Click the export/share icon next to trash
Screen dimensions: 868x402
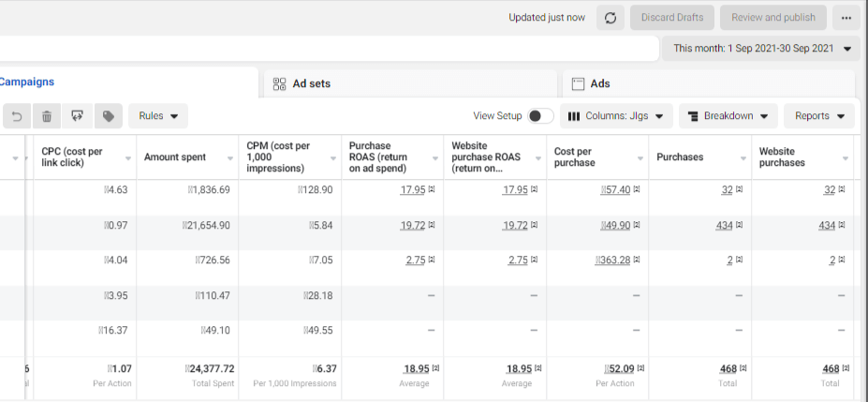77,116
